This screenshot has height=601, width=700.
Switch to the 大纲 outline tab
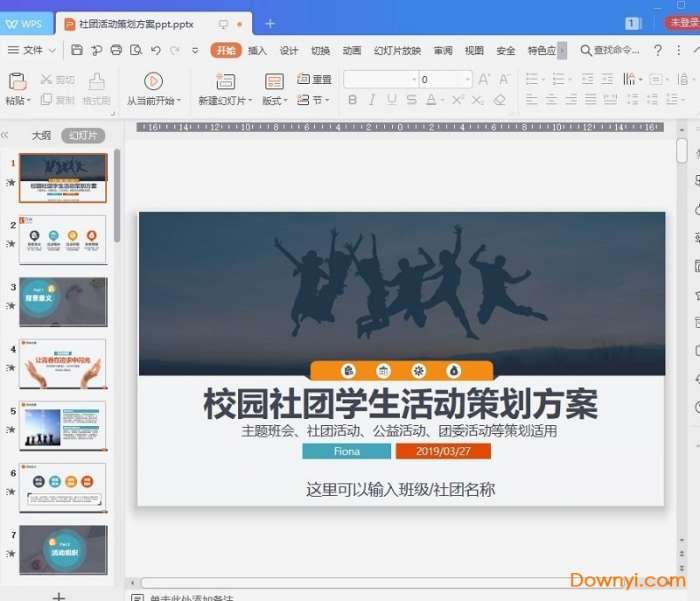pyautogui.click(x=41, y=135)
